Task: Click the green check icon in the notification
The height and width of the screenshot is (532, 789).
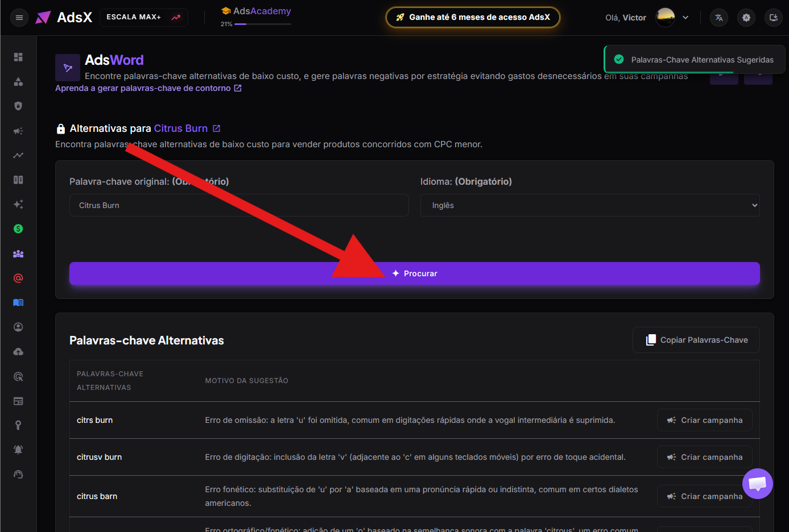Action: 619,59
